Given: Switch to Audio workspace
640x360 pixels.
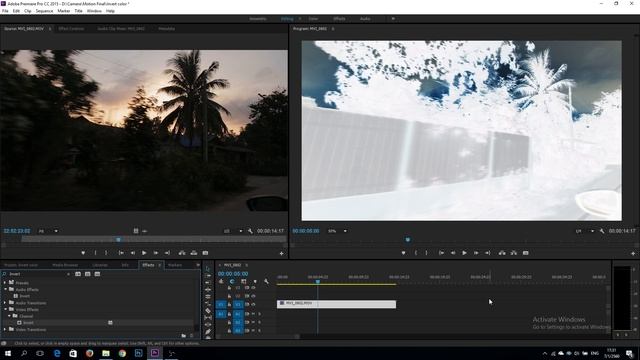Looking at the screenshot, I should tap(365, 19).
